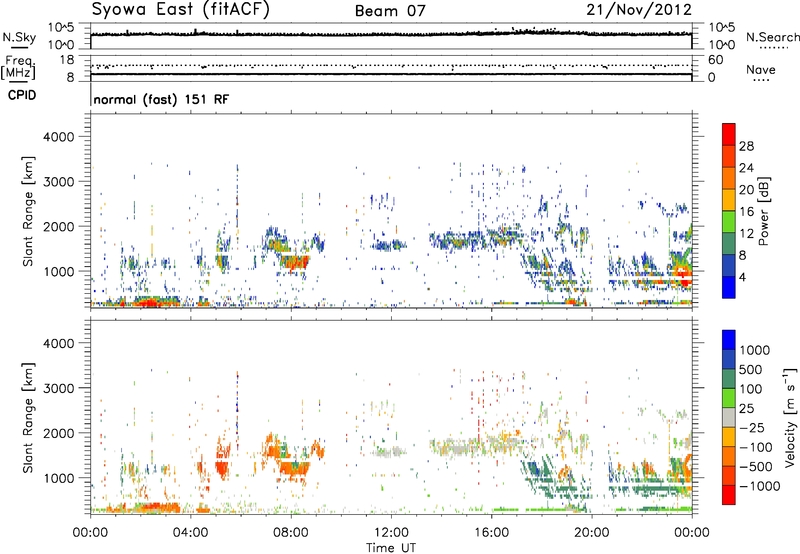Image resolution: width=800 pixels, height=554 pixels.
Task: Click the date '21/Nov/2012'
Action: (639, 10)
